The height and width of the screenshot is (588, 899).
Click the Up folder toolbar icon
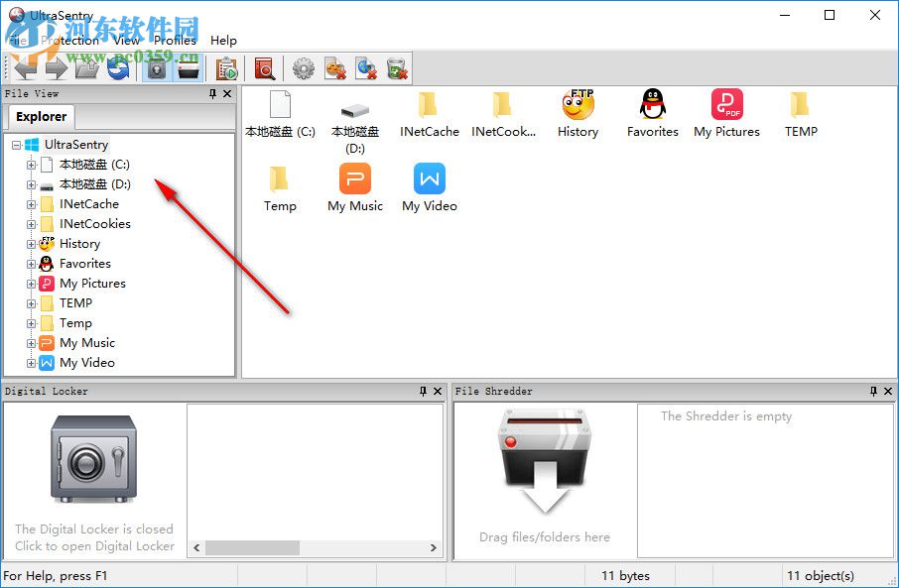87,69
